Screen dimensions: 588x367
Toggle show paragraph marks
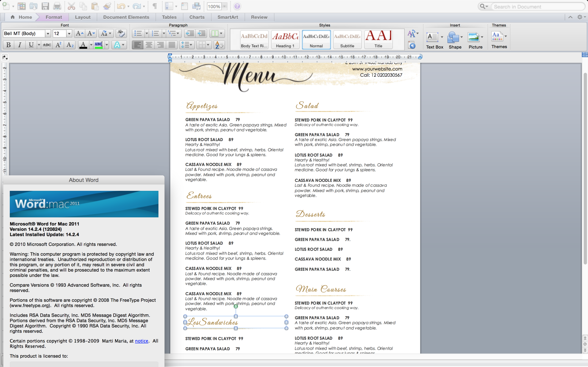tap(155, 6)
